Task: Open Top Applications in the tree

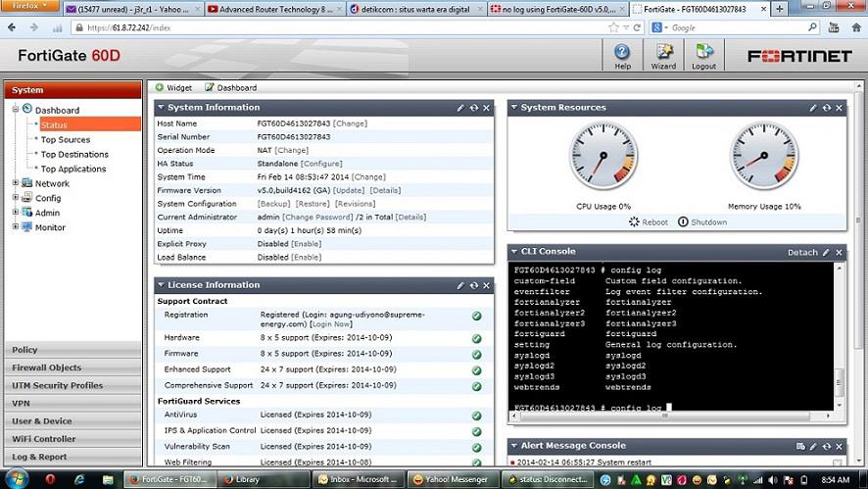Action: pyautogui.click(x=73, y=169)
